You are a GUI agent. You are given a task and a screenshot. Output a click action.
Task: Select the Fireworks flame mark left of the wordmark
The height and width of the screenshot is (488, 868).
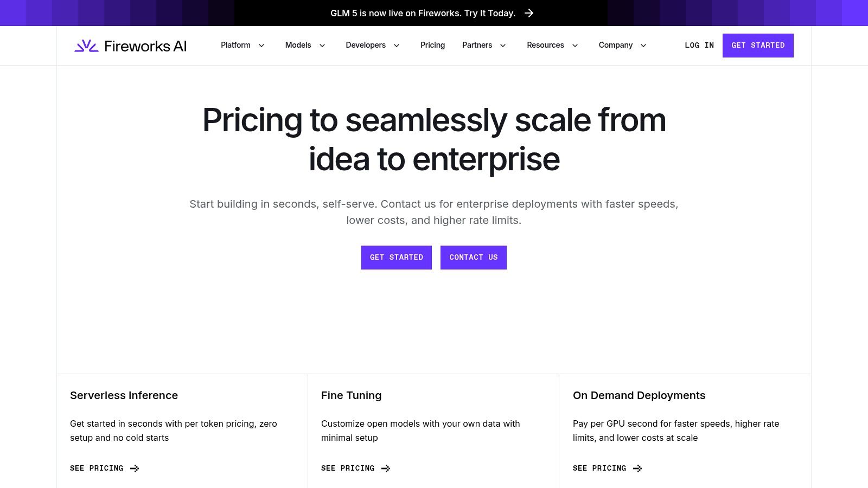pyautogui.click(x=87, y=46)
